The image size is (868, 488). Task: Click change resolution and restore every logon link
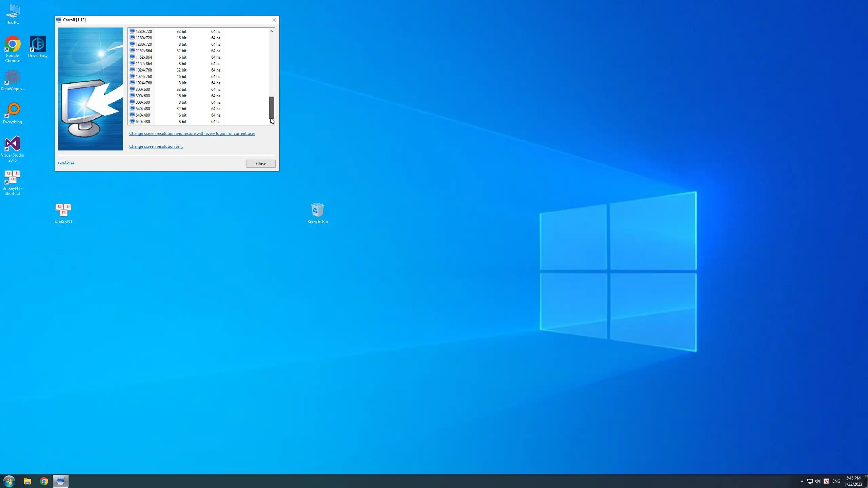pos(192,134)
